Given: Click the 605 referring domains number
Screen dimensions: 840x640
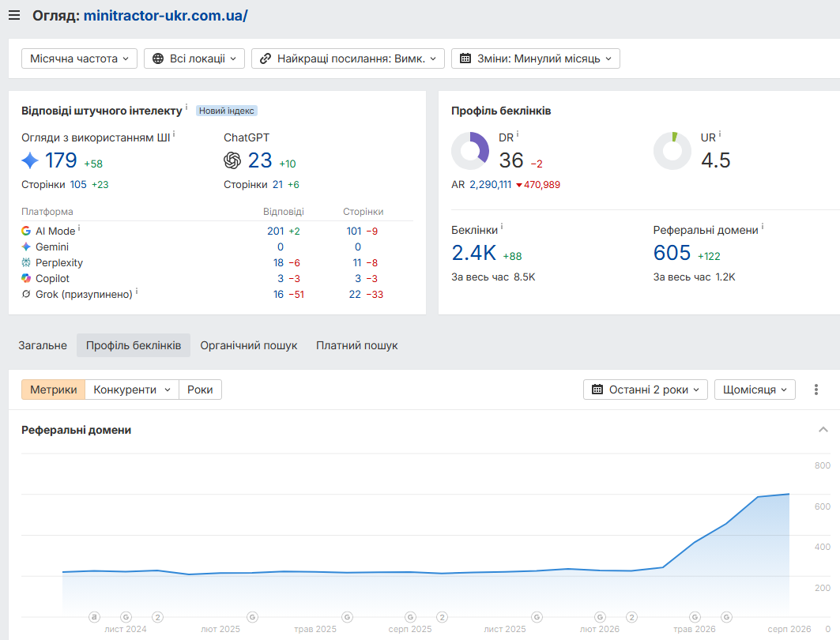Looking at the screenshot, I should [672, 253].
